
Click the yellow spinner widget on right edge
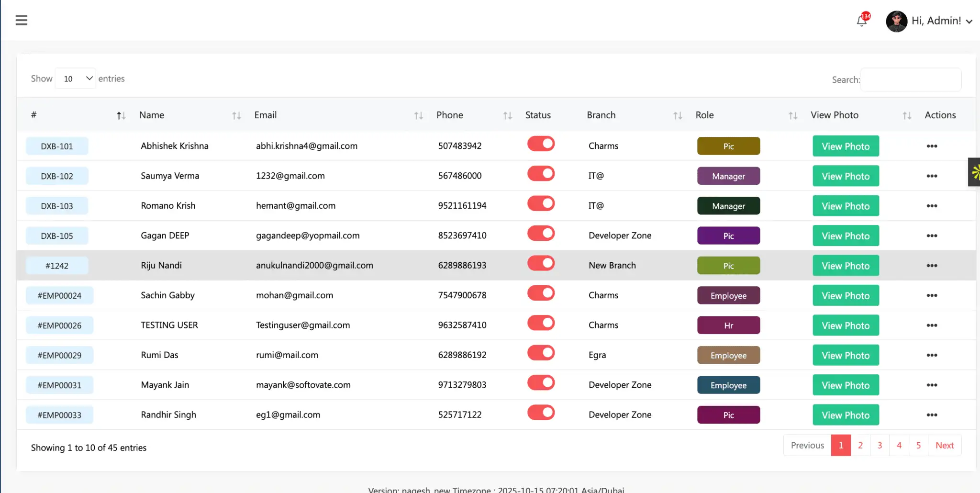(x=975, y=172)
